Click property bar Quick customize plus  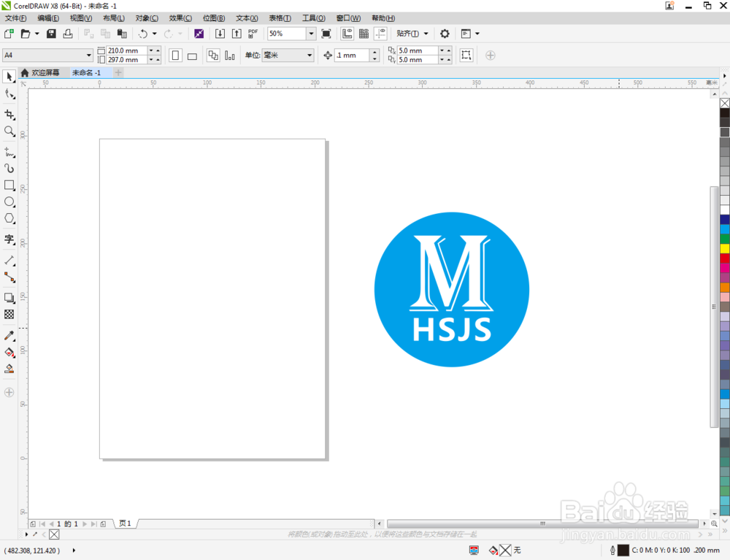pyautogui.click(x=491, y=55)
